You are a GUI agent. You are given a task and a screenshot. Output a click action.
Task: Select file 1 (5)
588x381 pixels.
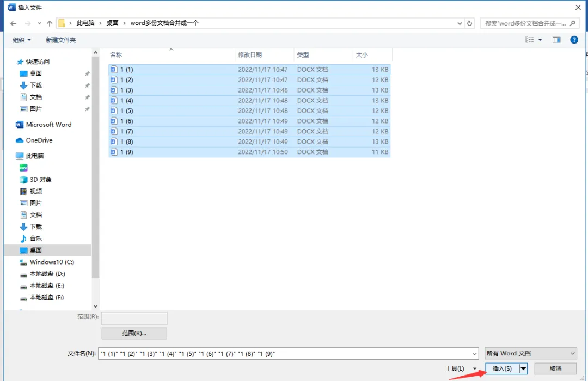249,111
